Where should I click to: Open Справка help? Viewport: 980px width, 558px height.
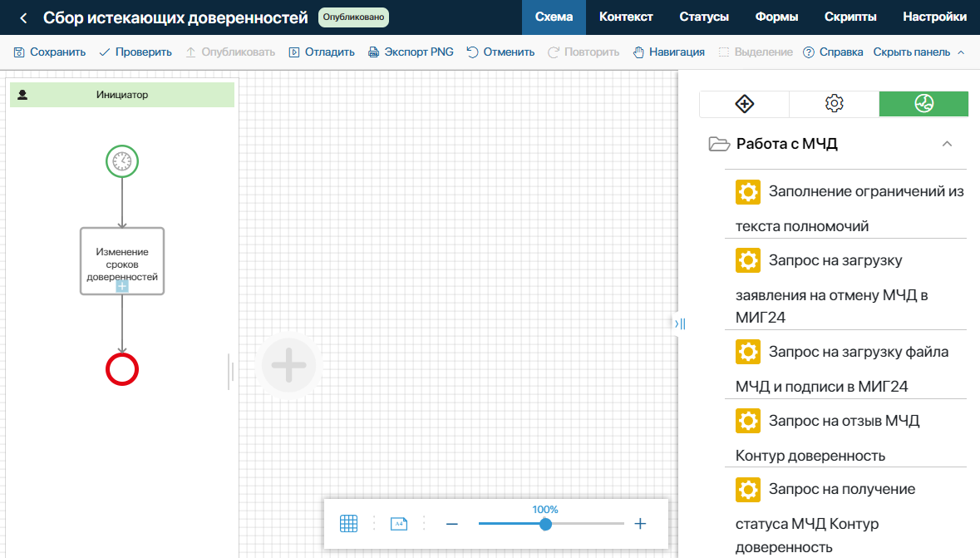tap(833, 52)
